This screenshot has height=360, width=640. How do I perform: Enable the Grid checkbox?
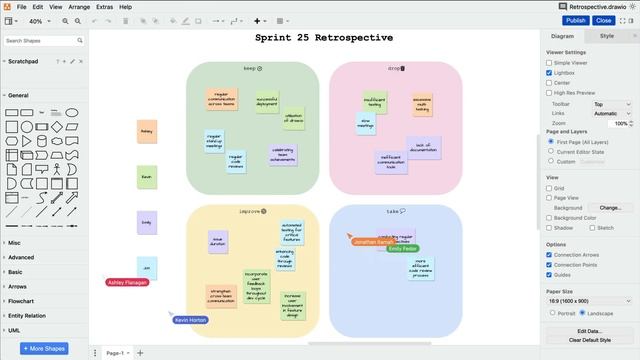549,188
